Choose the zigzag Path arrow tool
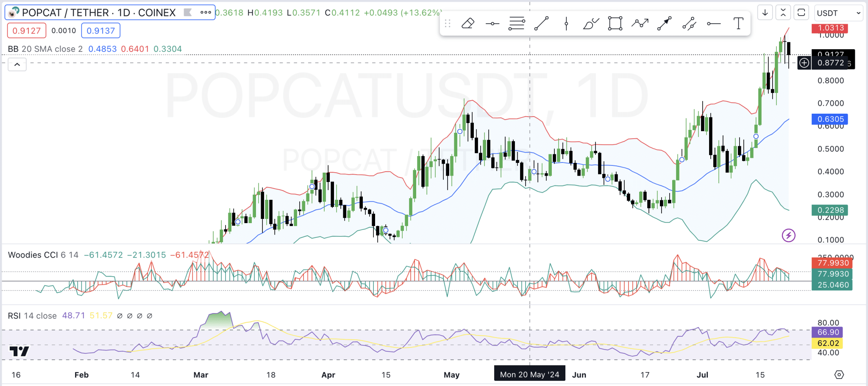This screenshot has height=386, width=868. pyautogui.click(x=640, y=23)
